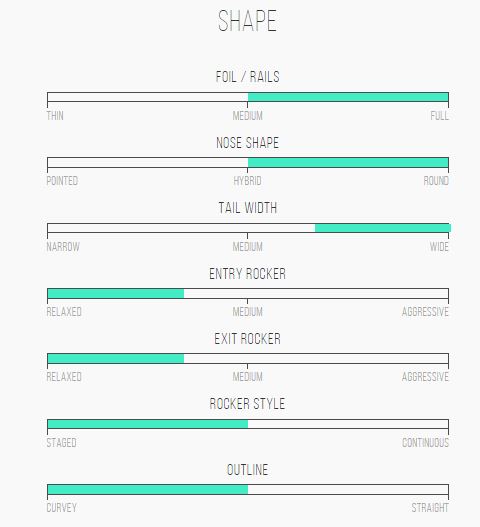Screen dimensions: 480x527
Task: Click the Tail Width green slider fill
Action: (383, 228)
